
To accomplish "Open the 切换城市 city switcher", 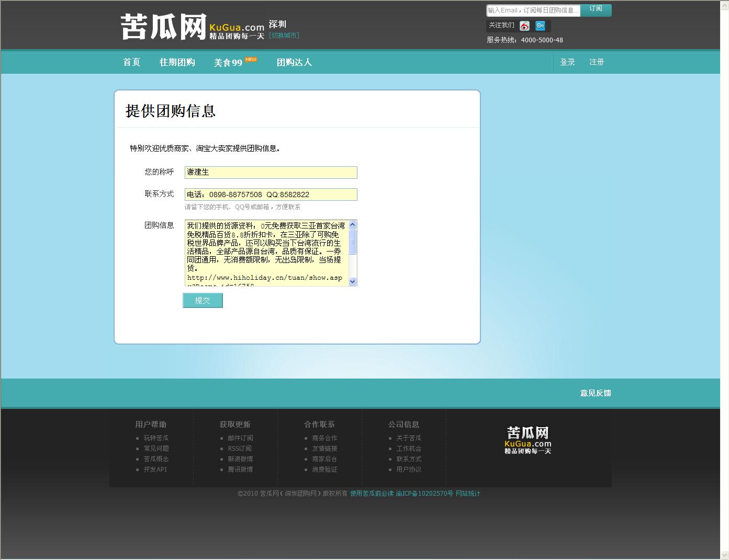I will point(284,36).
